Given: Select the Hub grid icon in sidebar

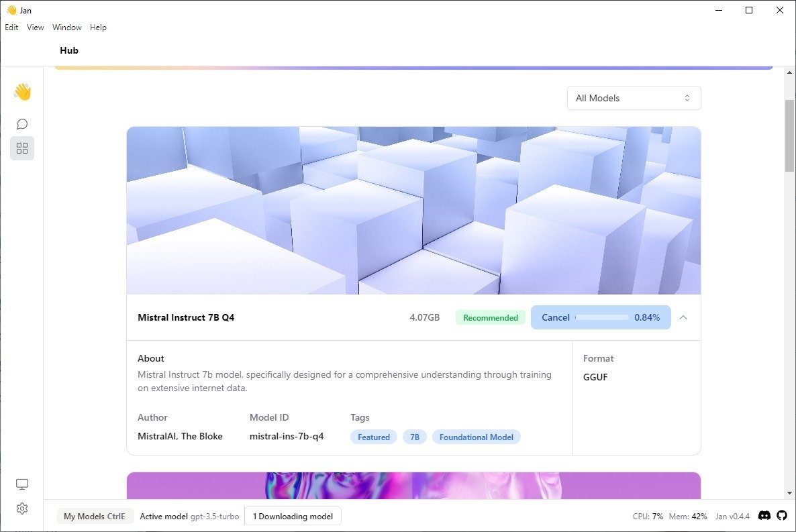Looking at the screenshot, I should (22, 148).
